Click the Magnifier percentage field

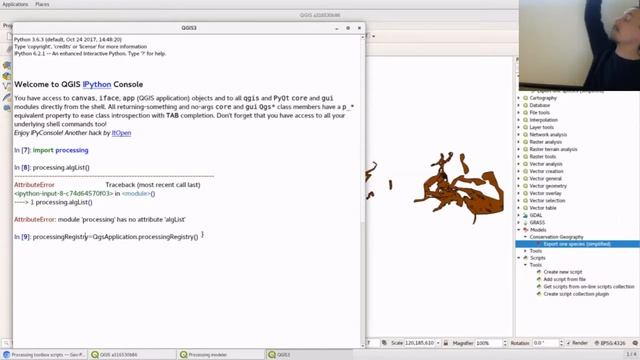(x=489, y=343)
